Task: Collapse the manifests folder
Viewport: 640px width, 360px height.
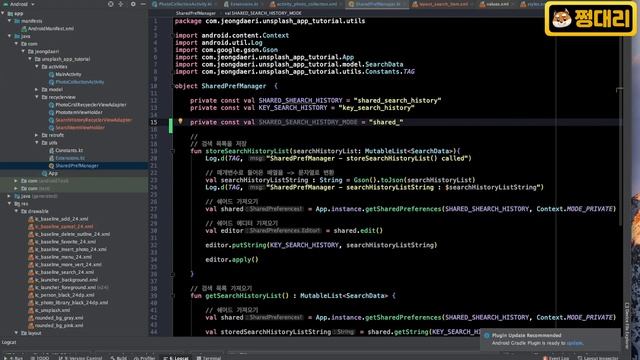Action: click(x=9, y=21)
